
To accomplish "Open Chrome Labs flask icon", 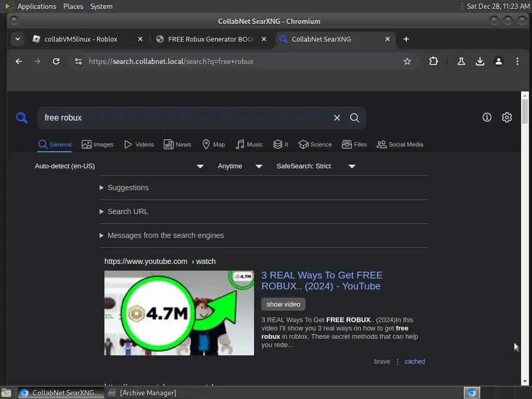I will point(461,61).
